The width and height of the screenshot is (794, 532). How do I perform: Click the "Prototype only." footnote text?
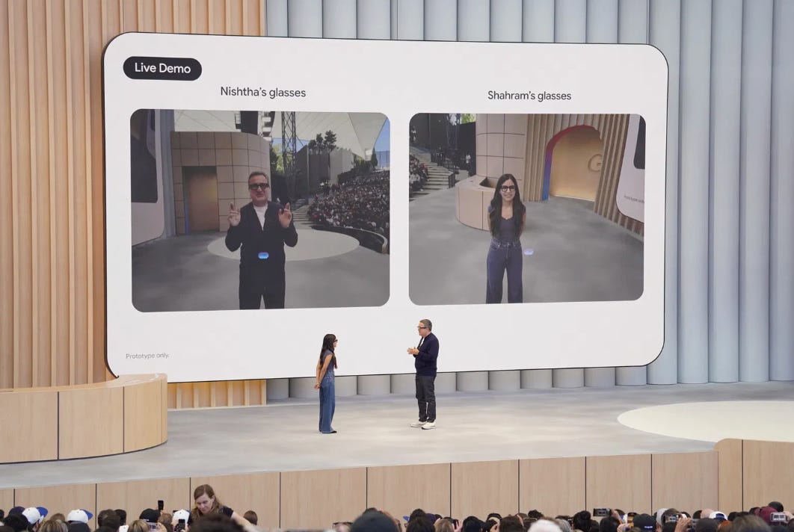tap(147, 356)
